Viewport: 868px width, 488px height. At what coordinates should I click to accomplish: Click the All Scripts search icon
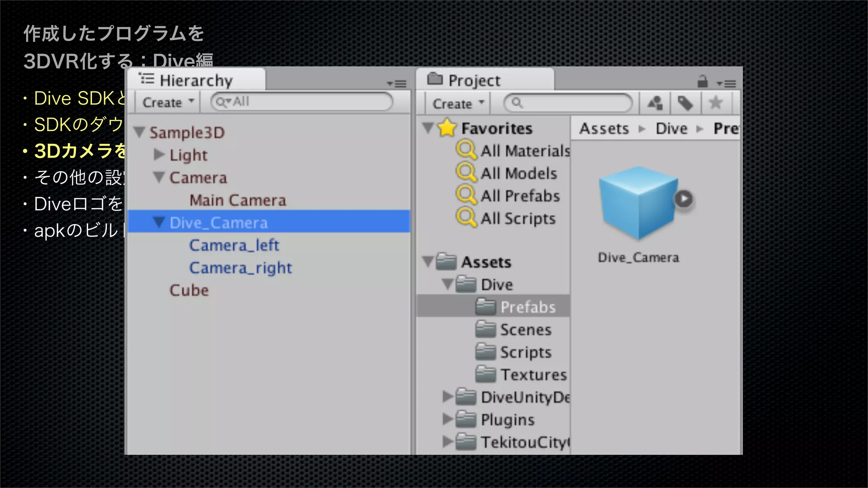click(x=467, y=217)
